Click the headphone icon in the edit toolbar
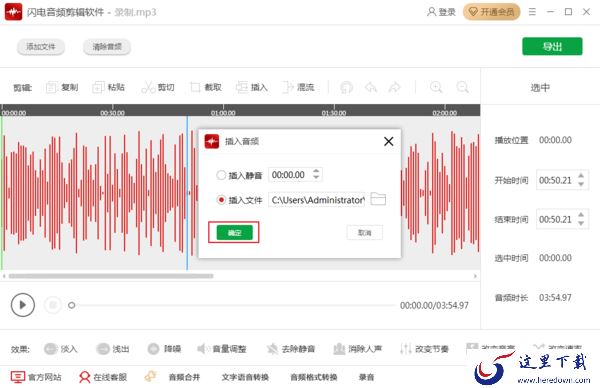Screen dimensions: 600x388 click(x=346, y=88)
